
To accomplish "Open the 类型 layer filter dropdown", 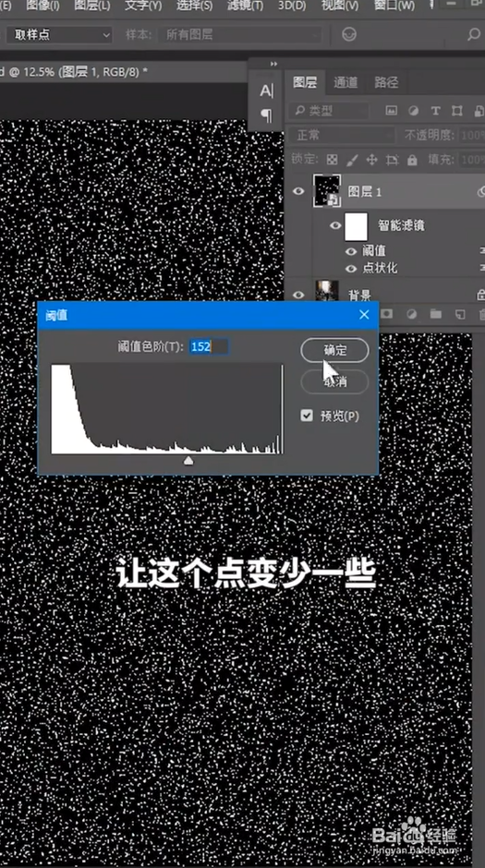I will coord(328,111).
